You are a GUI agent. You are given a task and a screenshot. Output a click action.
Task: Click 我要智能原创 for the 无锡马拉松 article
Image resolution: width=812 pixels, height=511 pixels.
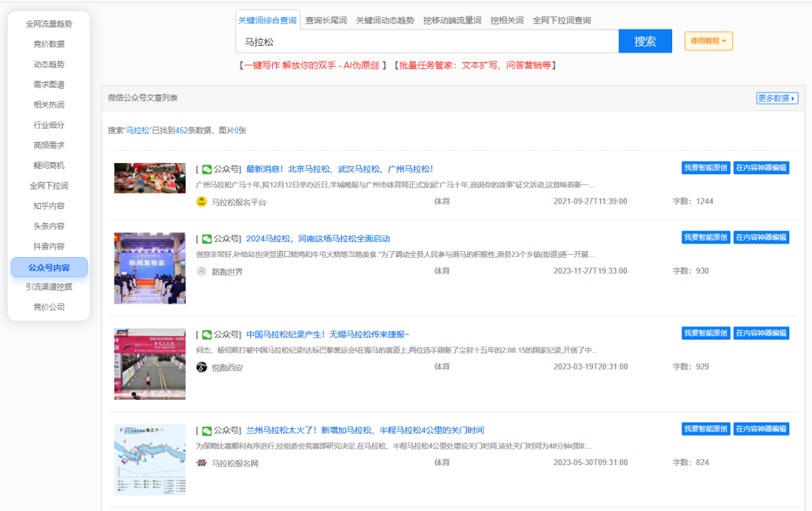pyautogui.click(x=706, y=333)
